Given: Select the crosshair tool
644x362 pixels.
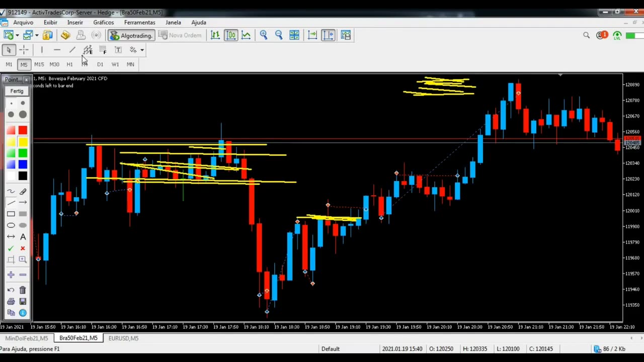Looking at the screenshot, I should coord(24,50).
